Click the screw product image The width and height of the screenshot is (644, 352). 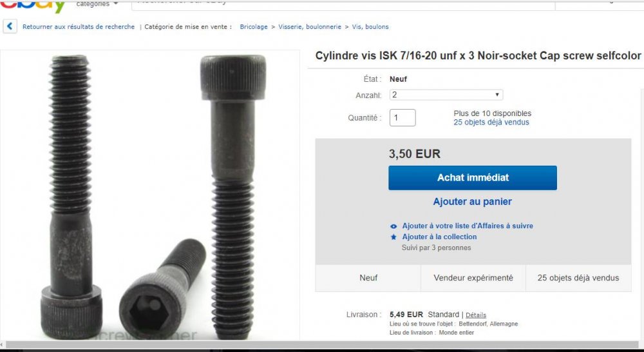click(150, 195)
